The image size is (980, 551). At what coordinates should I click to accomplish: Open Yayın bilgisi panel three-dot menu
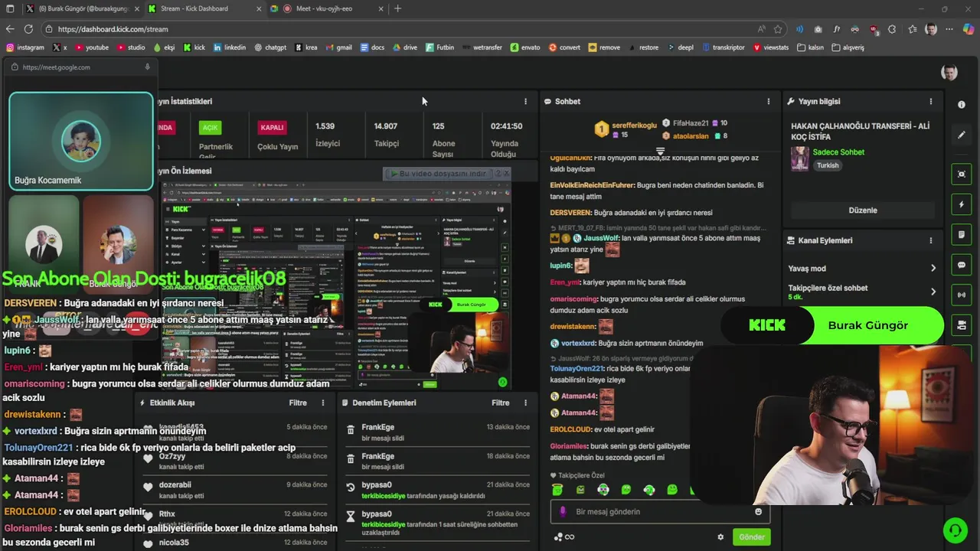931,101
